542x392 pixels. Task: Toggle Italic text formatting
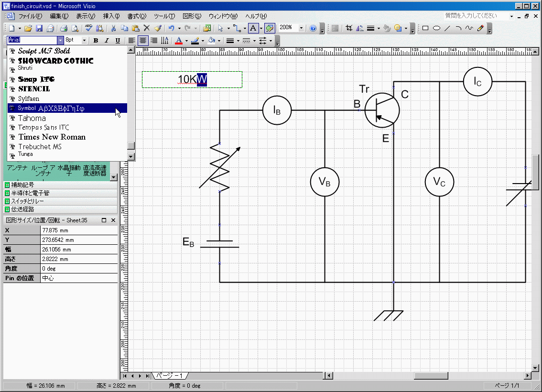[107, 41]
